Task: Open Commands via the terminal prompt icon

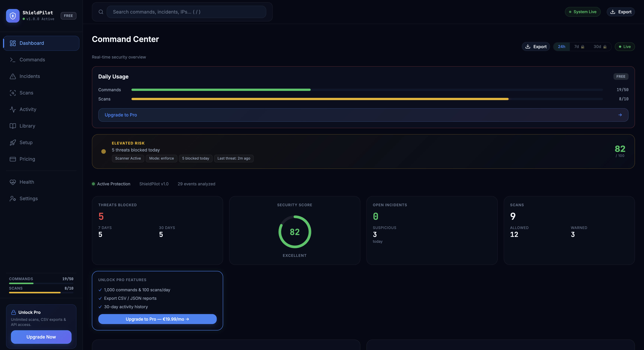Action: click(x=12, y=60)
